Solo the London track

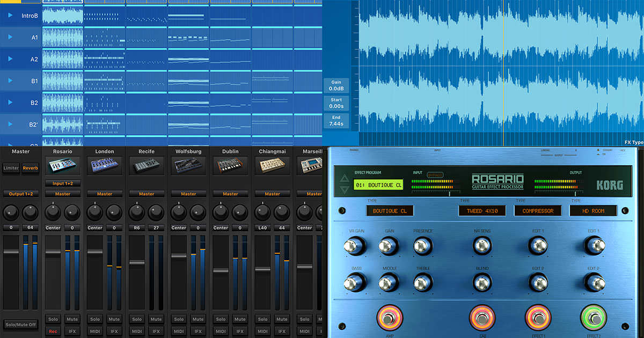tap(94, 319)
